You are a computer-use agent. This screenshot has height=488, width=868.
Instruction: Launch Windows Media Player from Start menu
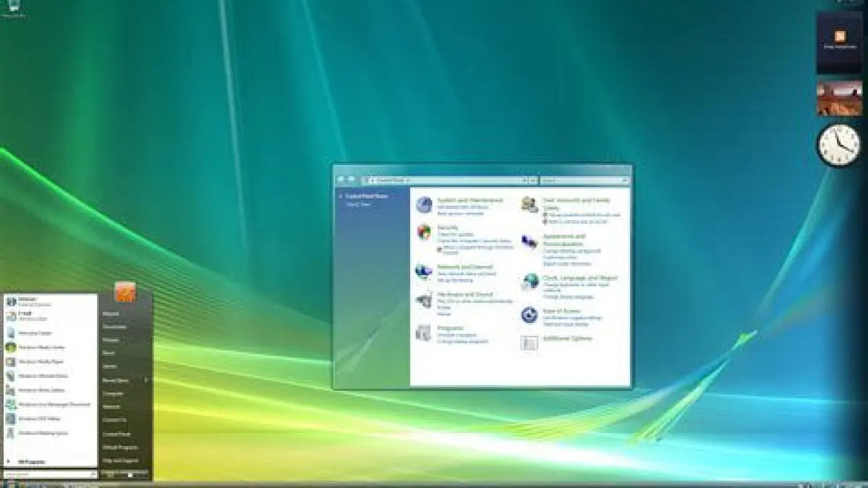point(41,361)
